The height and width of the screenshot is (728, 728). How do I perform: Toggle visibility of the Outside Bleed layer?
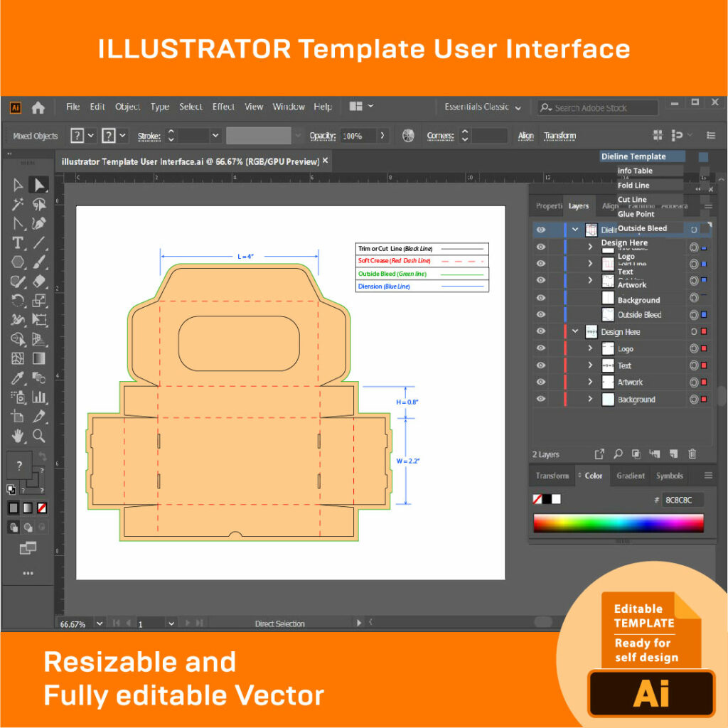[540, 315]
